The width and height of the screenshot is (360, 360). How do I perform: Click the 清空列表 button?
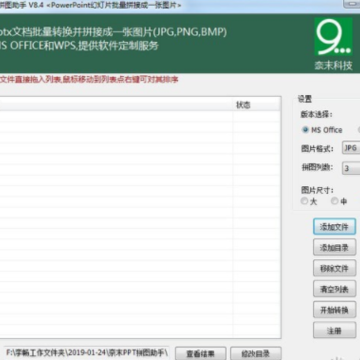click(334, 289)
